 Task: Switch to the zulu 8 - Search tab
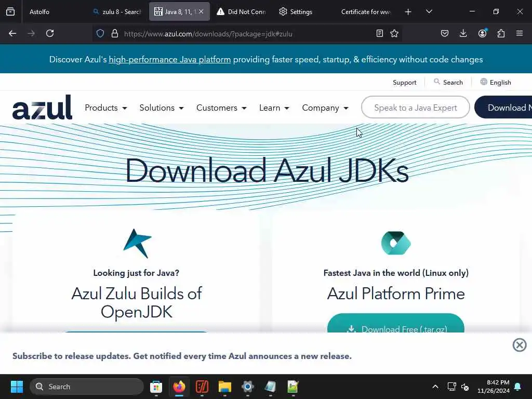pyautogui.click(x=117, y=12)
